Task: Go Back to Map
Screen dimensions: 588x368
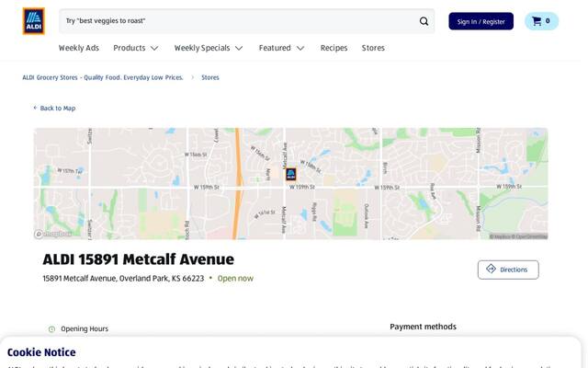Action: coord(54,109)
